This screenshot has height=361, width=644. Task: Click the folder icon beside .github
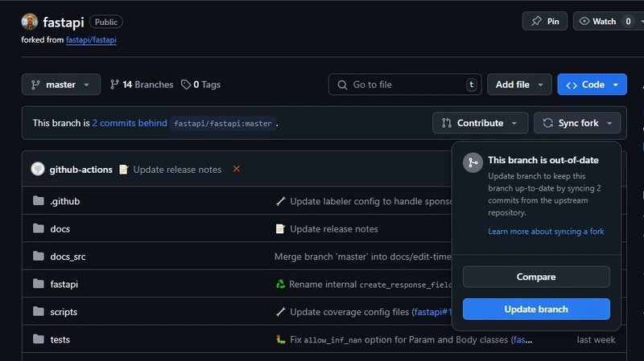38,201
